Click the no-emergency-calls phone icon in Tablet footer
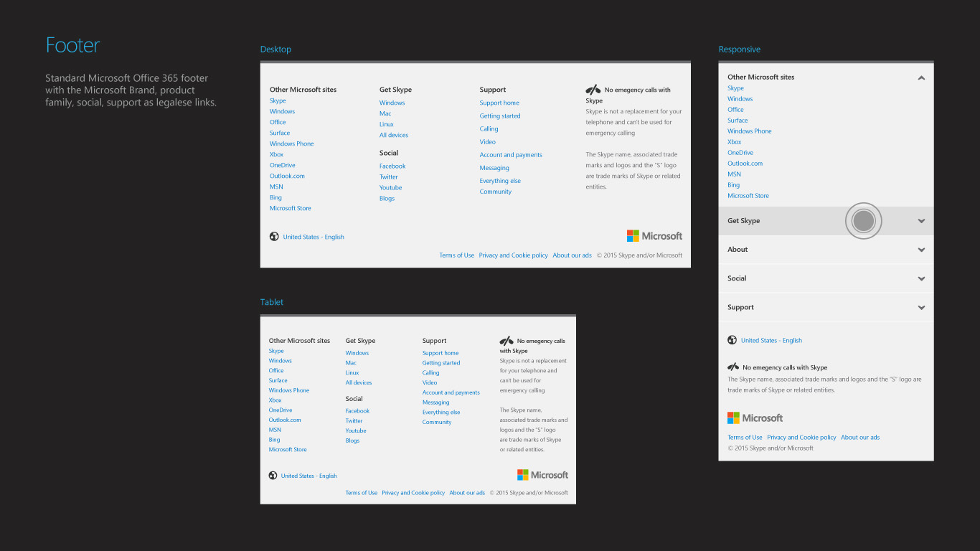The height and width of the screenshot is (551, 980). pyautogui.click(x=507, y=341)
